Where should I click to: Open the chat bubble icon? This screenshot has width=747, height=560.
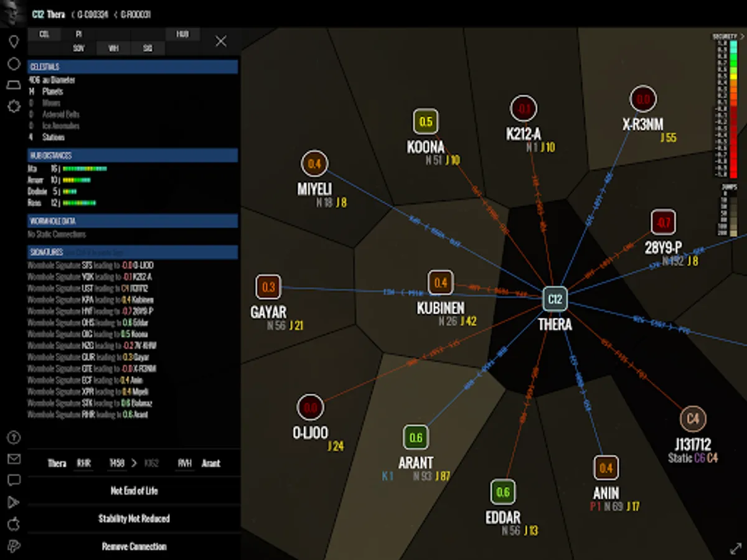14,480
